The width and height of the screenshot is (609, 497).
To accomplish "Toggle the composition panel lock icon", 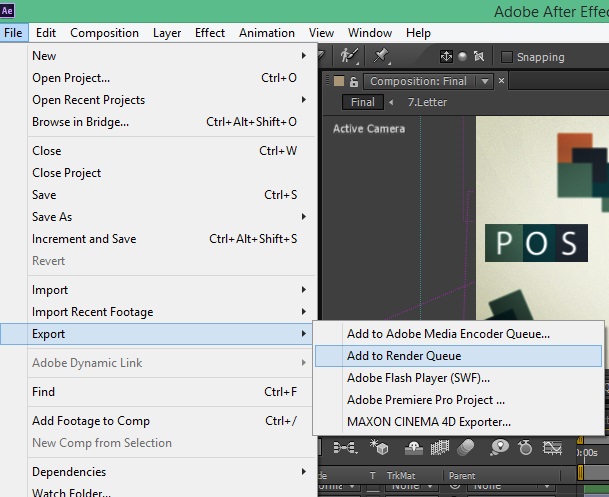I will [x=353, y=82].
